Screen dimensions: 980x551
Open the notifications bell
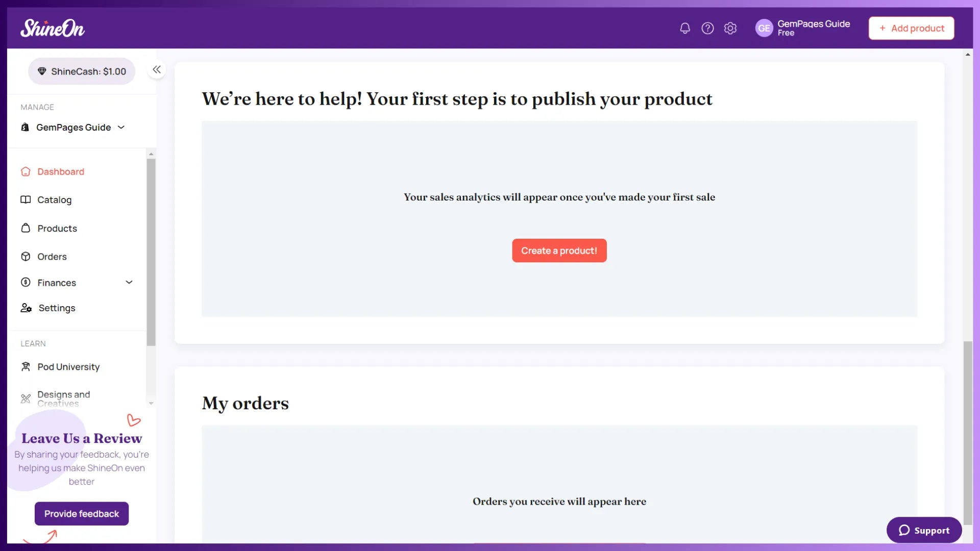tap(685, 28)
